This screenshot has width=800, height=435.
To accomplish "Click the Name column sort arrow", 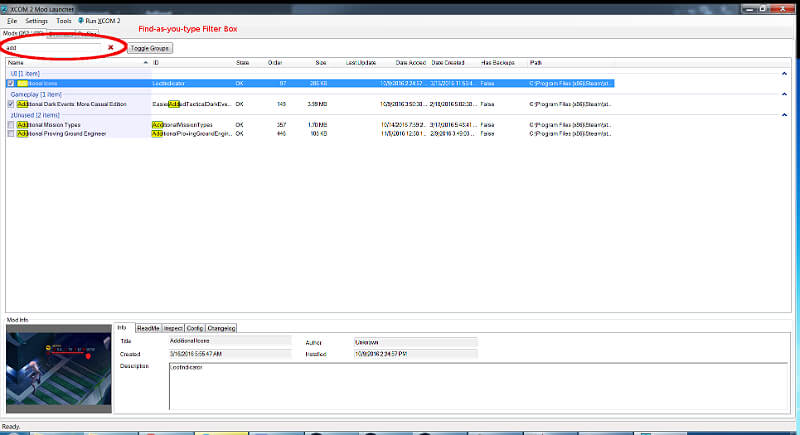I will click(x=146, y=62).
